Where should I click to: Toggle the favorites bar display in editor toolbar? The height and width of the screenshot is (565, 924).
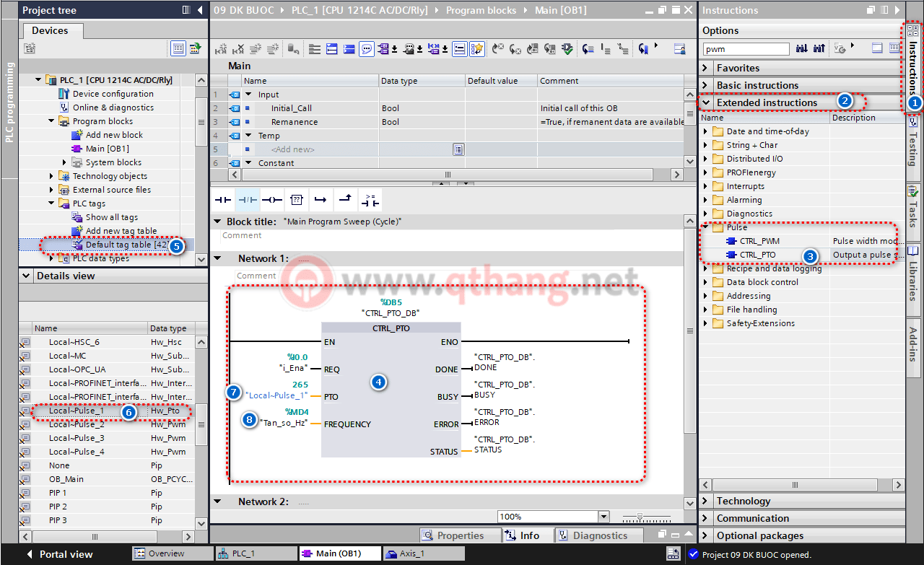click(x=477, y=49)
